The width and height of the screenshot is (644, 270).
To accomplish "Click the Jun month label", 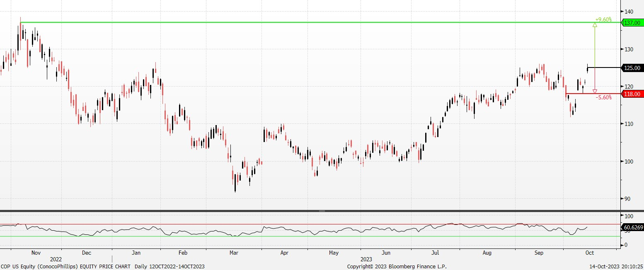I will (x=386, y=252).
